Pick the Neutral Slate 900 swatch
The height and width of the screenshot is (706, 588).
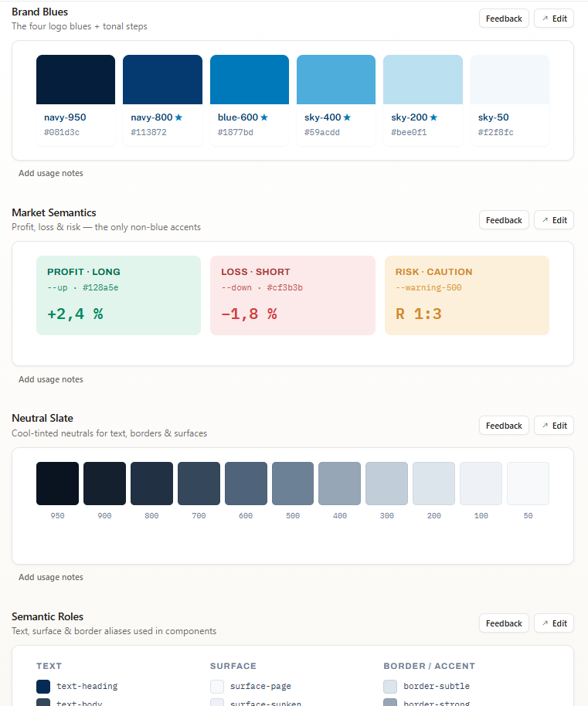tap(104, 484)
